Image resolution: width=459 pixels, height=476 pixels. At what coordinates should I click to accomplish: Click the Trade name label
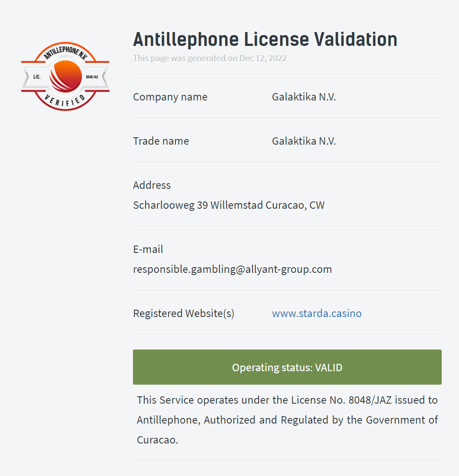tap(161, 141)
